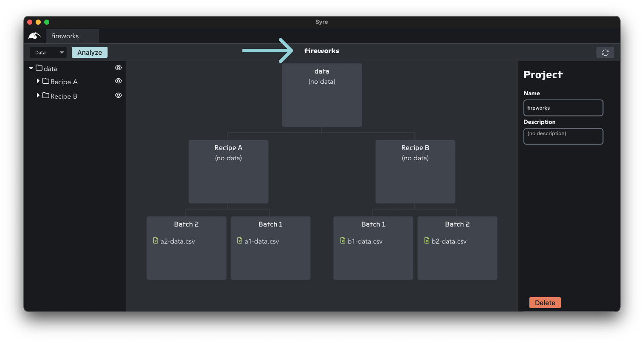Toggle visibility of the data folder
The height and width of the screenshot is (343, 644).
[x=118, y=68]
